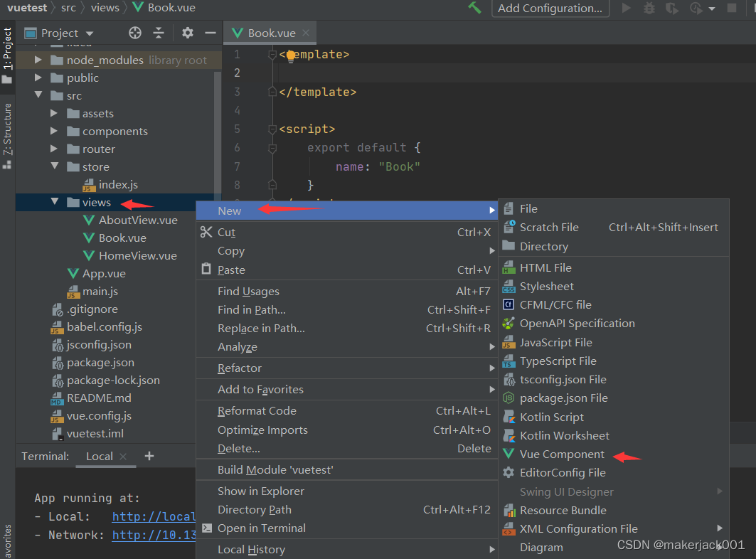756x559 pixels.
Task: Expand the router folder
Action: point(55,149)
